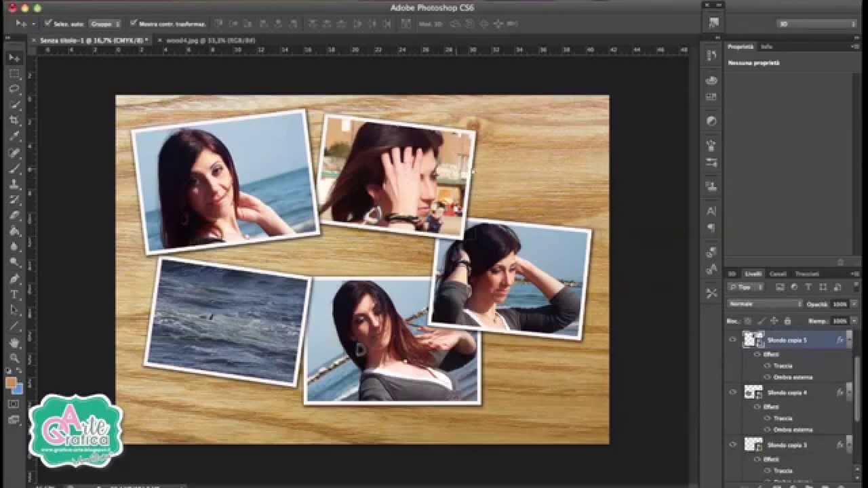
Task: Switch to the Tracciati tab
Action: tap(807, 274)
